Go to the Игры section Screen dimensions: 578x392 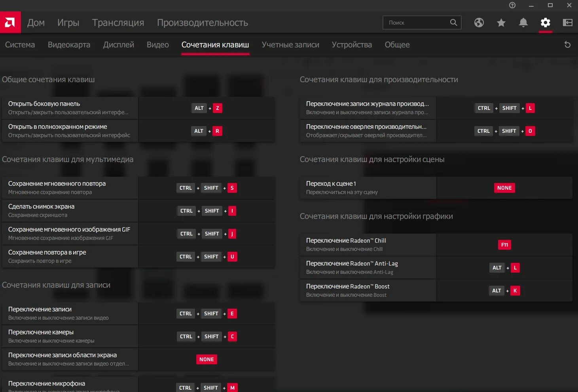coord(68,23)
